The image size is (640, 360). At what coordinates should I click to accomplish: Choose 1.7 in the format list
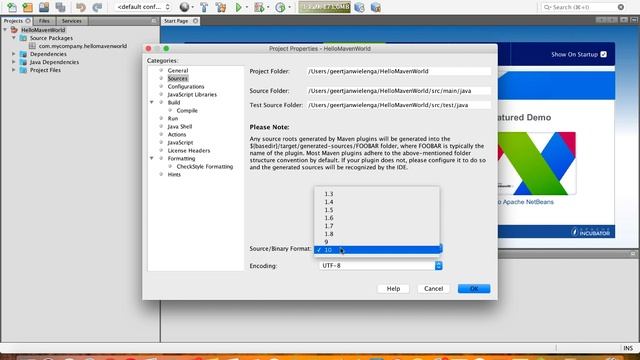pyautogui.click(x=377, y=226)
